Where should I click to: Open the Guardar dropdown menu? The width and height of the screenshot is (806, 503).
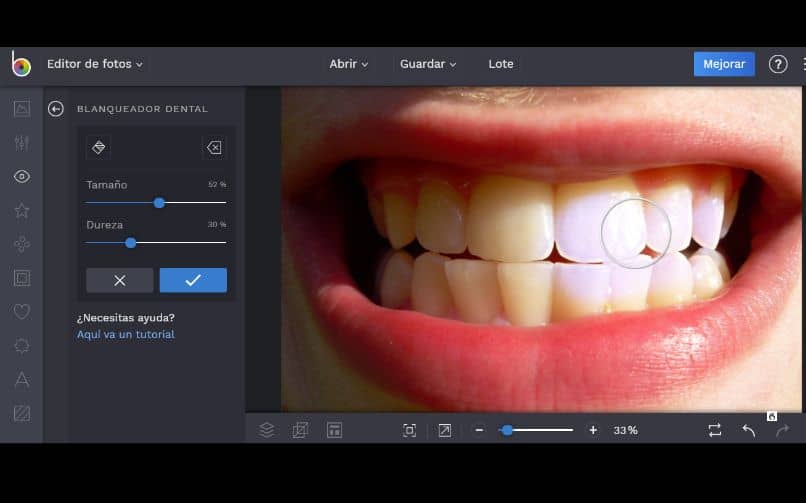point(428,64)
